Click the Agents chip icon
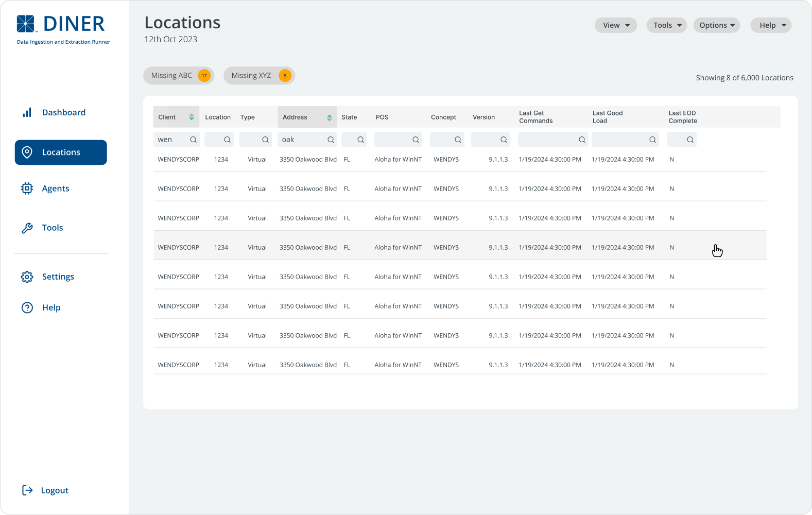 27,188
